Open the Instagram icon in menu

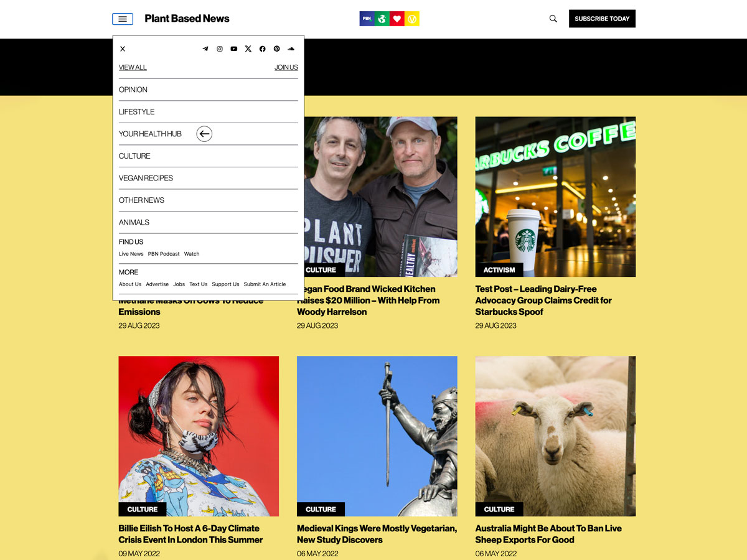click(220, 49)
